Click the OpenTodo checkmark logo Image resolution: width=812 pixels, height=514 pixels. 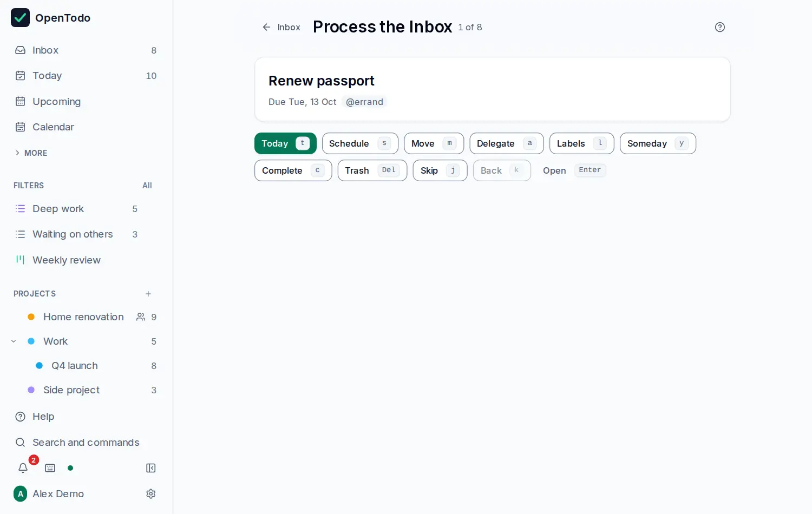(x=20, y=18)
